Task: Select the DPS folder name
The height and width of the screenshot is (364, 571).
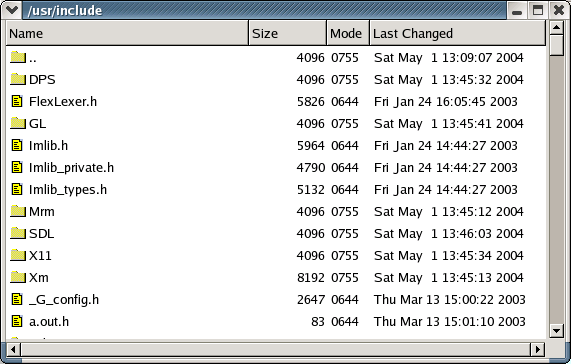Action: [42, 80]
